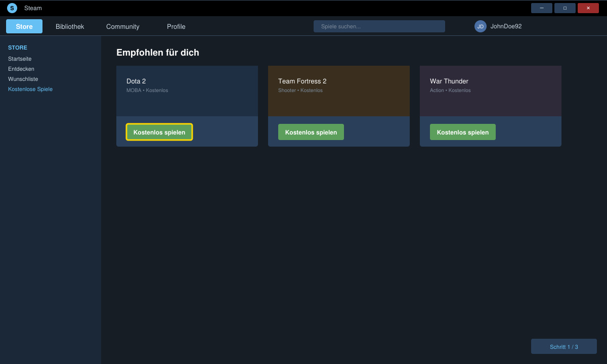Image resolution: width=607 pixels, height=364 pixels.
Task: Switch to the Store tab
Action: tap(24, 26)
